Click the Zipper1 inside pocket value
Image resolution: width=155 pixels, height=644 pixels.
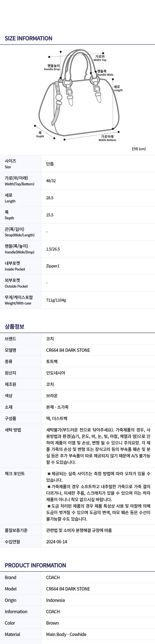pos(53,266)
